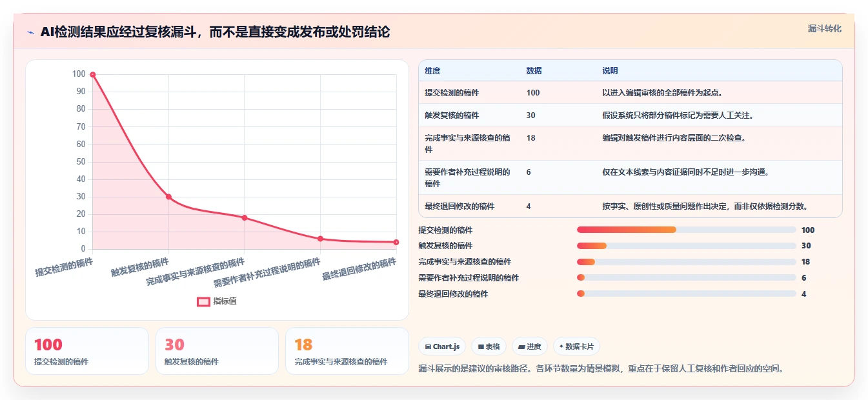Click the 最终退回修改的稿件 progress bar
The height and width of the screenshot is (400, 868).
coord(686,294)
